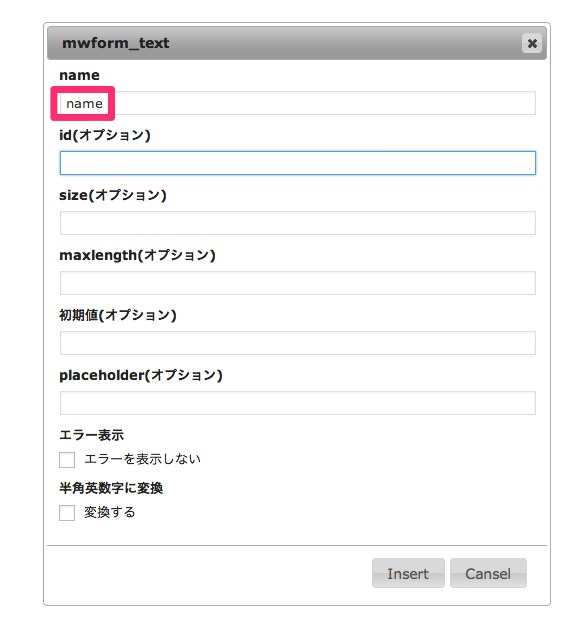Click the size(オプション) label text
This screenshot has width=587, height=641.
113,195
